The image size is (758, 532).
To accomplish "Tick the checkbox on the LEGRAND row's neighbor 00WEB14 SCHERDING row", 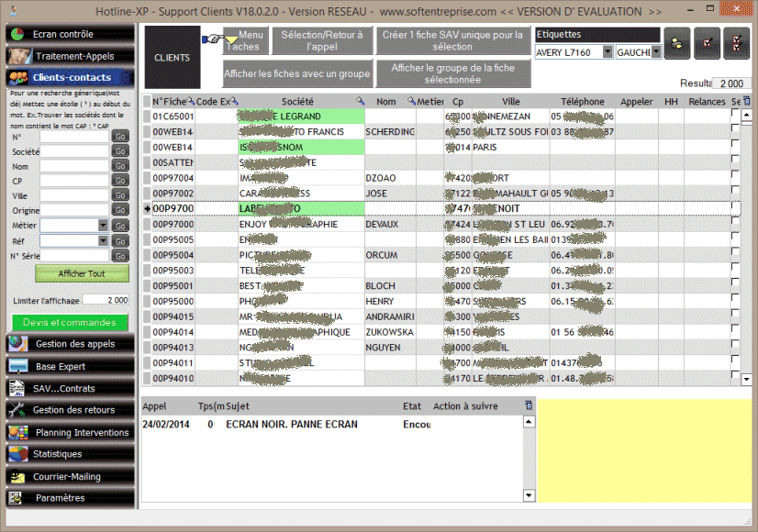I will [x=735, y=132].
